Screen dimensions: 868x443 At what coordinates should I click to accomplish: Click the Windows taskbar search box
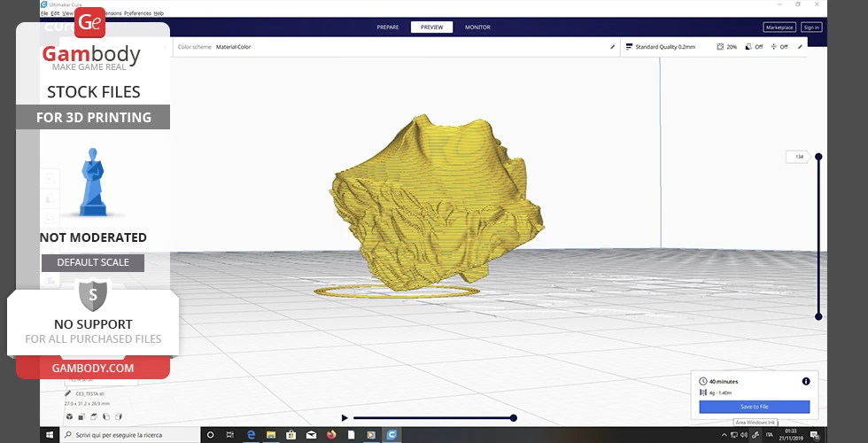click(x=129, y=435)
